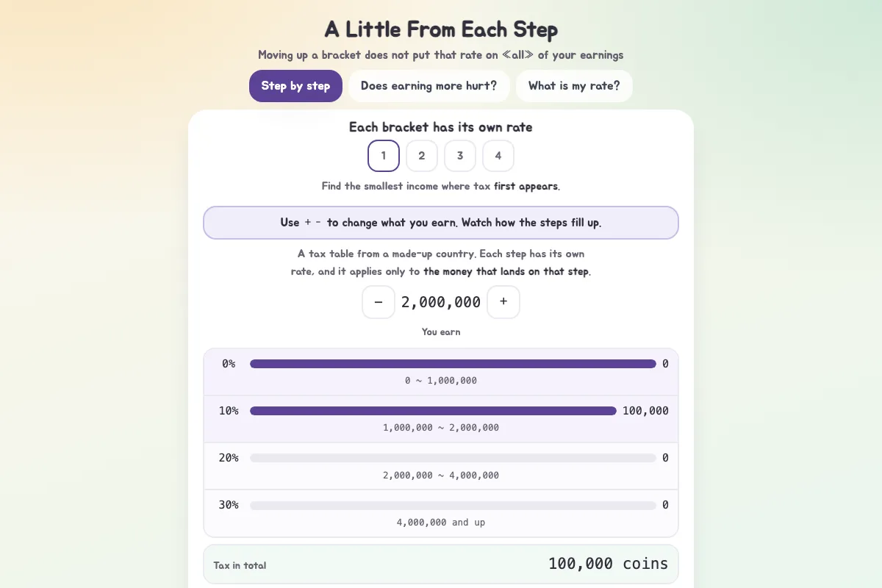882x588 pixels.
Task: Decrease earnings with the minus button
Action: (x=379, y=302)
